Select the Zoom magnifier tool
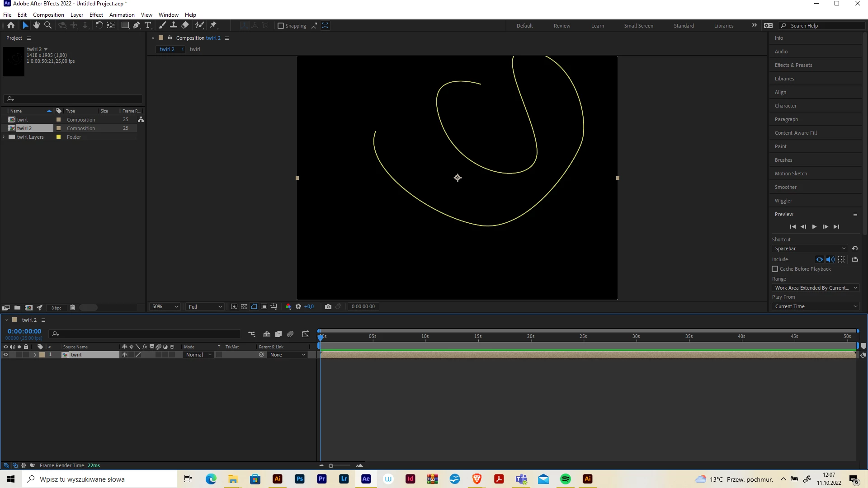 48,25
